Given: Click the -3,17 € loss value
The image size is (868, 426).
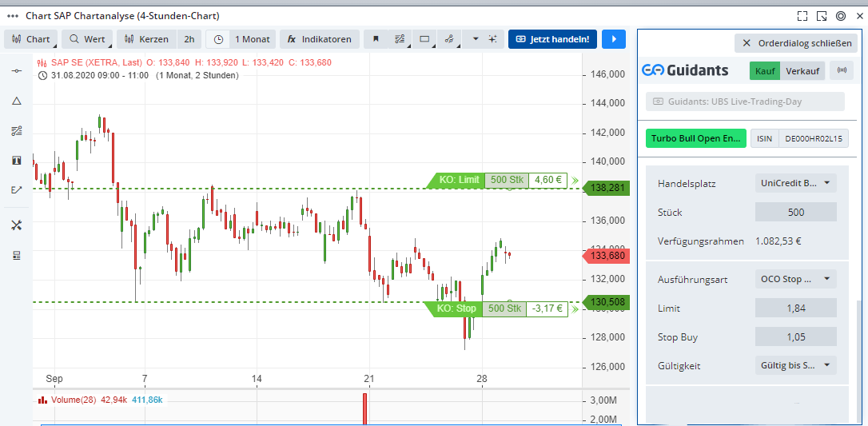Looking at the screenshot, I should (547, 309).
